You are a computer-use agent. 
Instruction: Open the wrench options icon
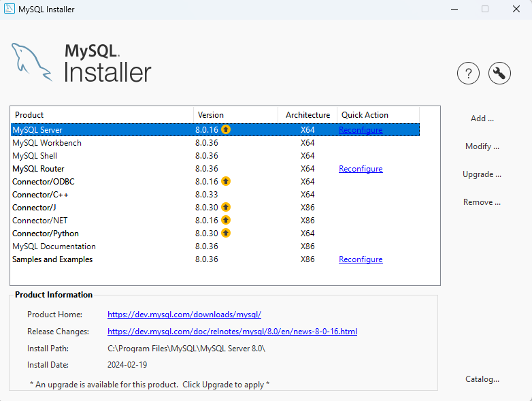click(499, 73)
